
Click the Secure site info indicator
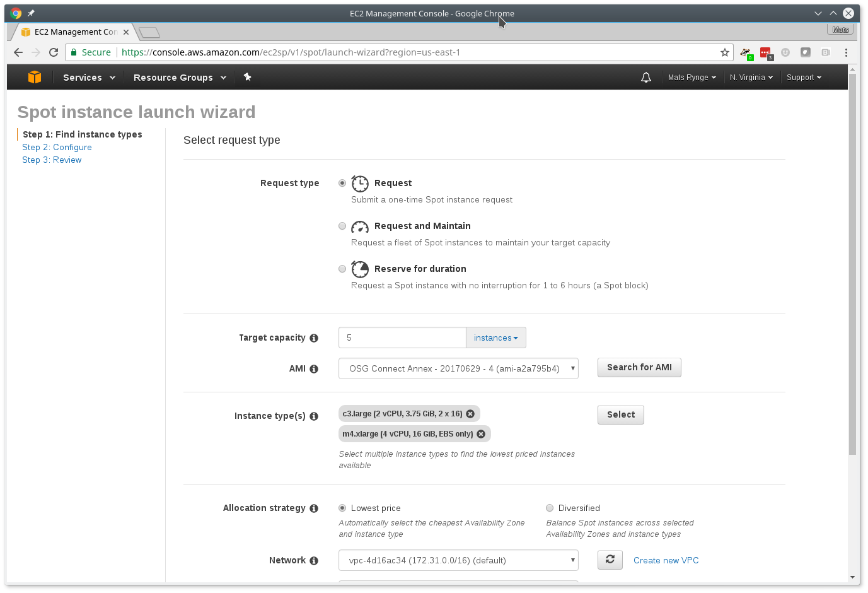tap(90, 52)
